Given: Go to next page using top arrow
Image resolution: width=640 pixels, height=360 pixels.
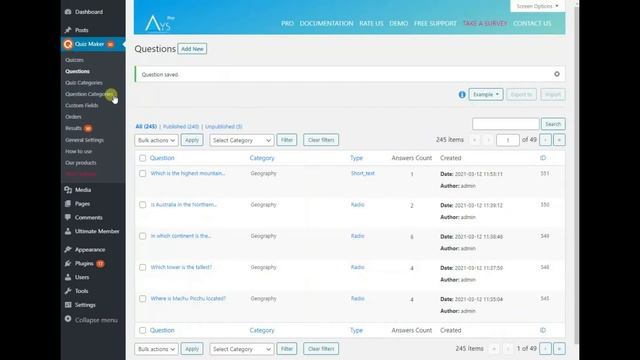Looking at the screenshot, I should click(x=545, y=140).
